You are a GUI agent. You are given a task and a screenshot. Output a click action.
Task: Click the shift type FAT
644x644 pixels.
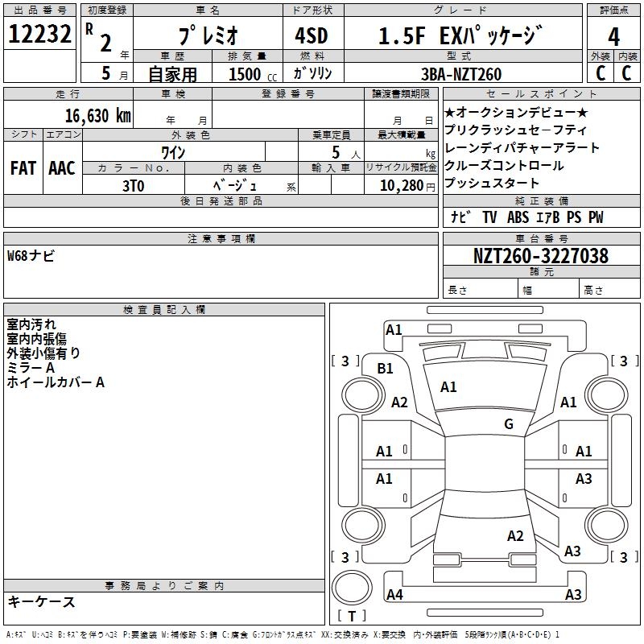[23, 168]
